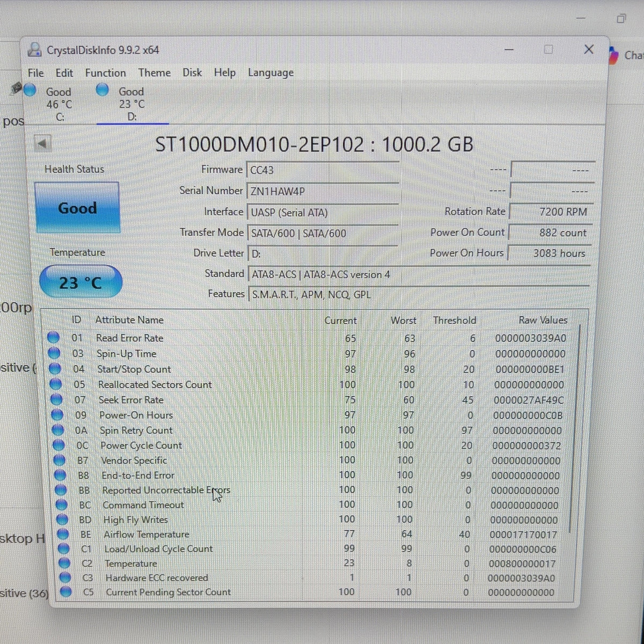The image size is (644, 644).
Task: Open the Edit menu
Action: (x=64, y=72)
